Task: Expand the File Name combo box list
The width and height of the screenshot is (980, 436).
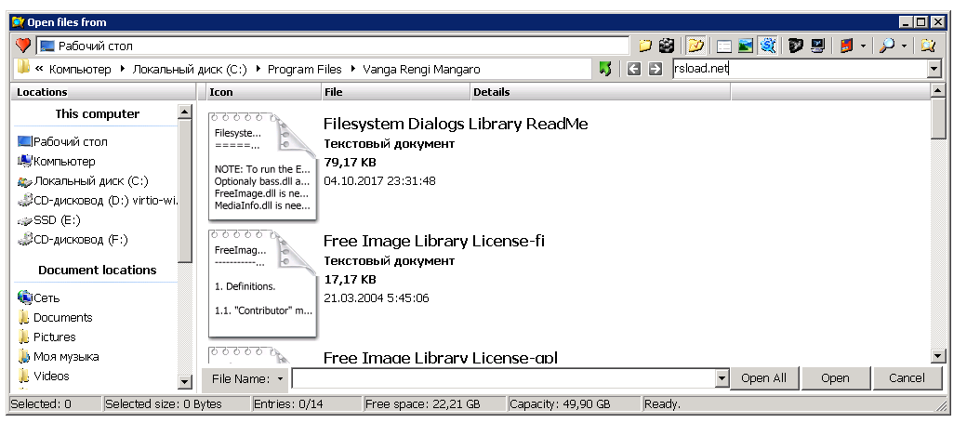Action: 721,378
